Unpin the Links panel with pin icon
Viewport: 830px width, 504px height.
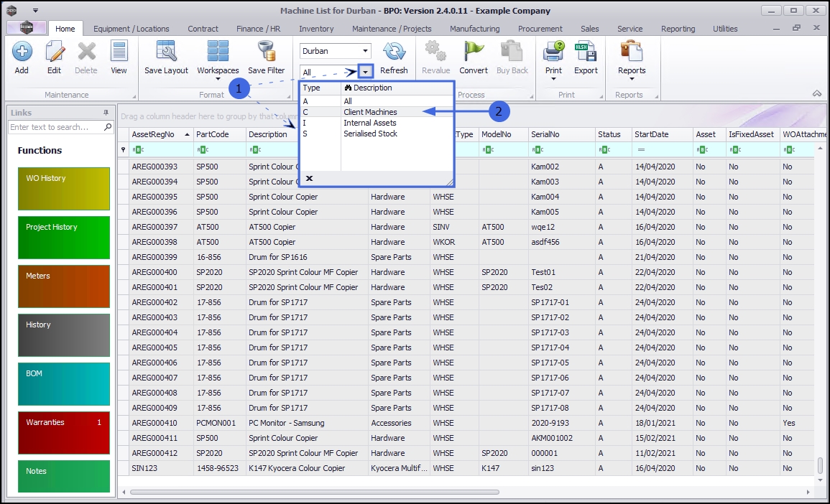(106, 113)
